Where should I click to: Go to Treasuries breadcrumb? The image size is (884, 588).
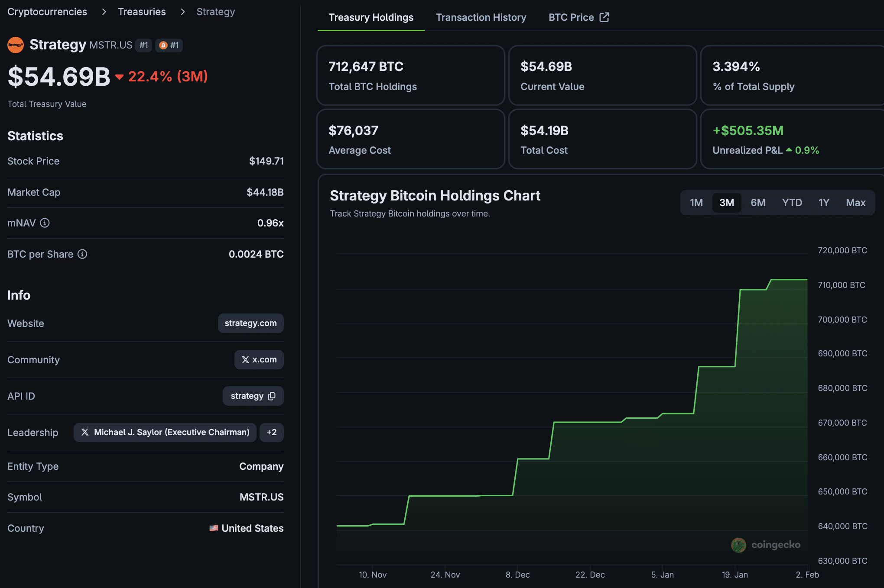click(x=142, y=12)
